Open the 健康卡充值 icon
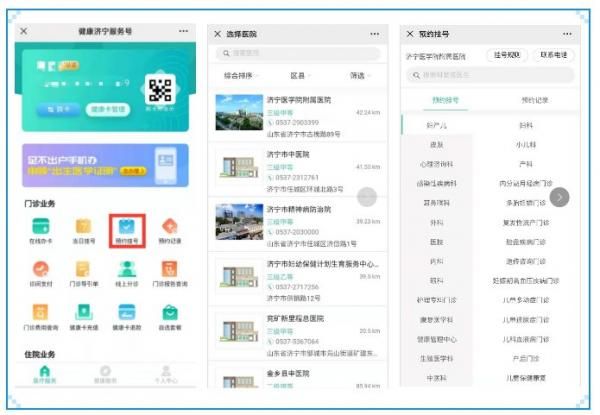 coord(84,313)
